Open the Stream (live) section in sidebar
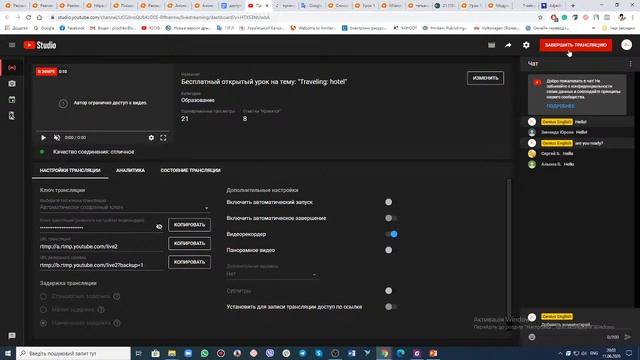This screenshot has height=360, width=640. pos(12,68)
